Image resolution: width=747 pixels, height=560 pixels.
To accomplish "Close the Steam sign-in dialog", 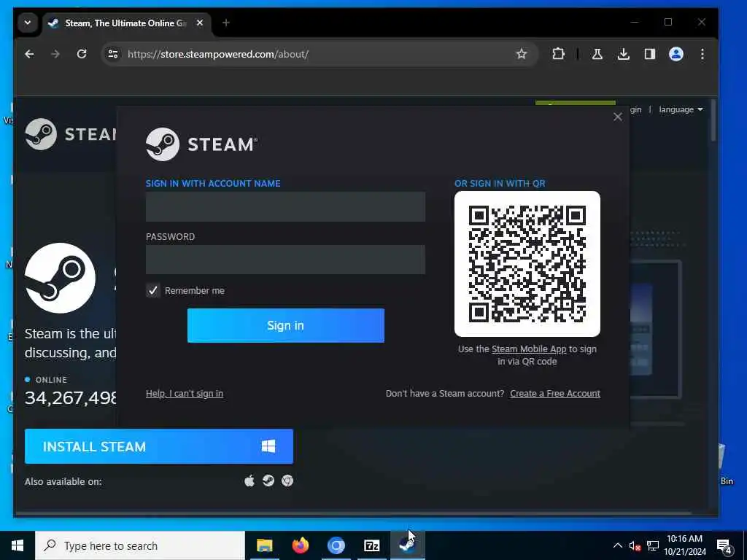I will pos(618,117).
